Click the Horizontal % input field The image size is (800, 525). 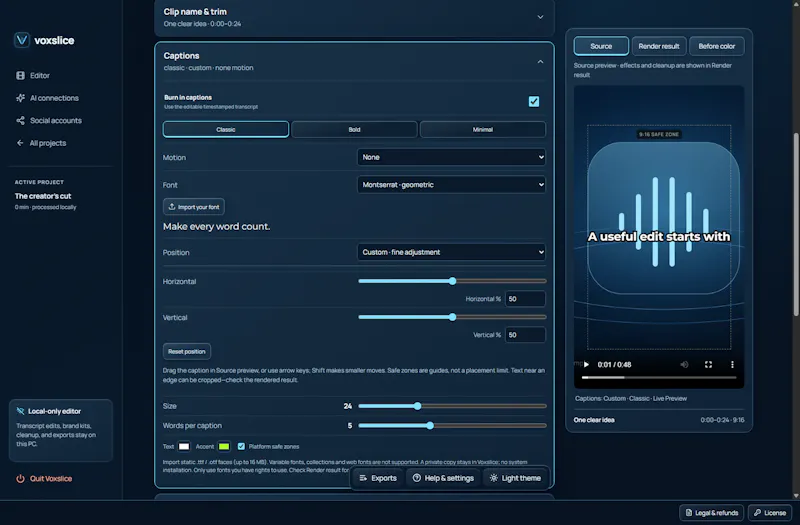tap(525, 299)
